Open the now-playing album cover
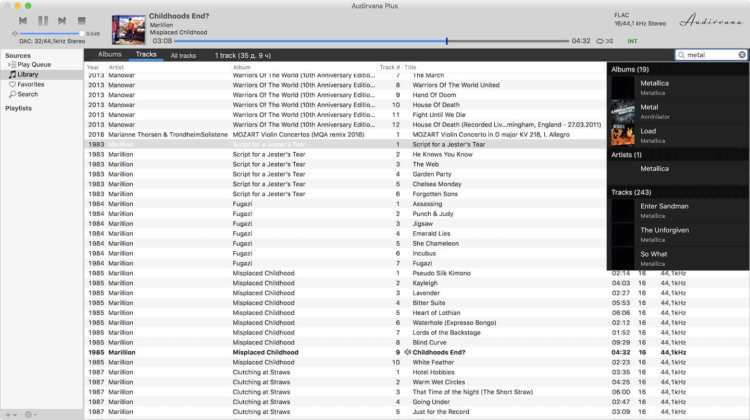Viewport: 750px width, 420px height. (129, 30)
